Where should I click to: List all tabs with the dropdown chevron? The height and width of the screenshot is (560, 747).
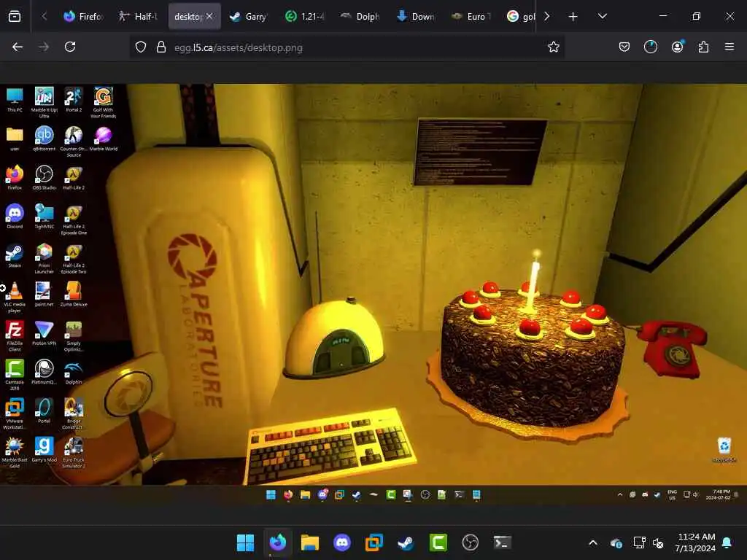pos(602,17)
